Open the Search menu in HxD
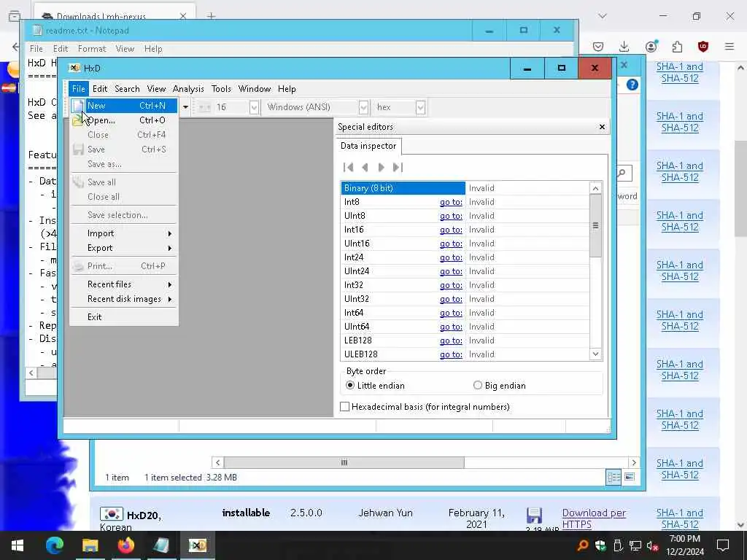747x560 pixels. (x=127, y=88)
